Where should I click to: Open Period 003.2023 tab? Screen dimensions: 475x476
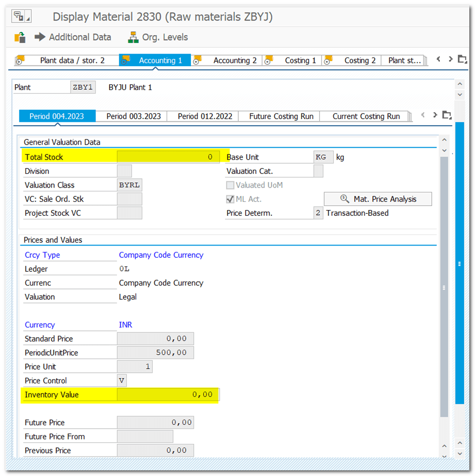coord(133,116)
